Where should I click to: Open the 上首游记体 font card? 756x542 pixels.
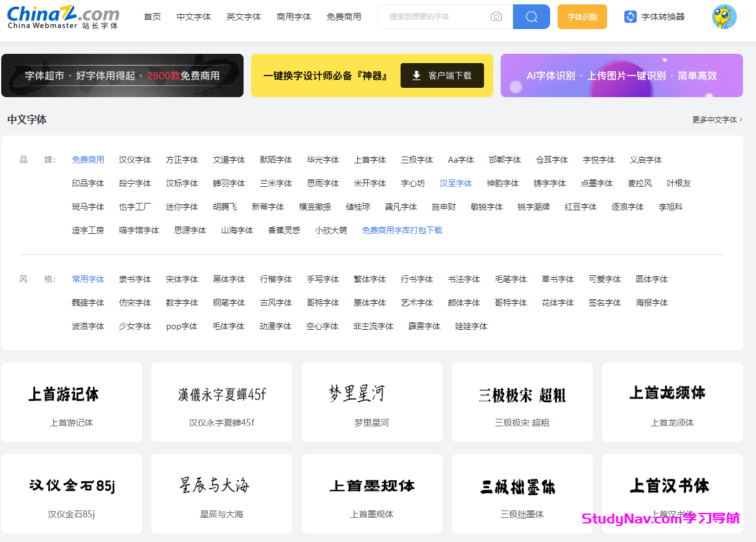(x=72, y=402)
